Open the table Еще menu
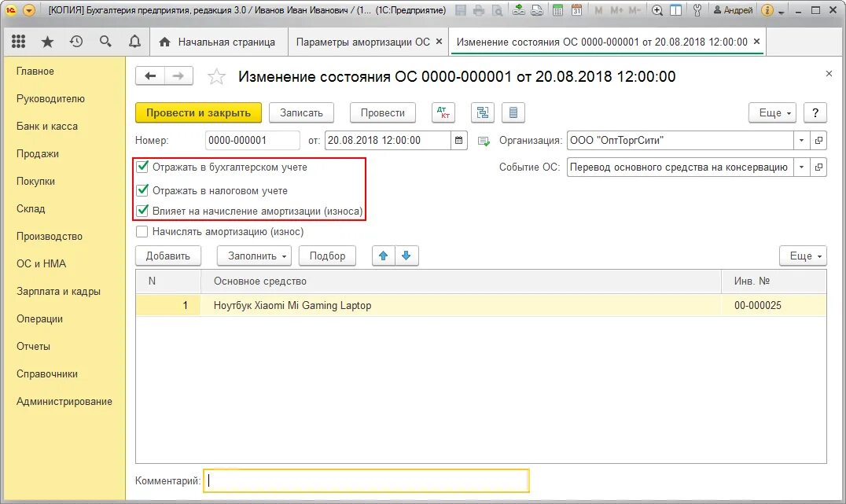Screen dimensions: 846x504 pos(803,256)
